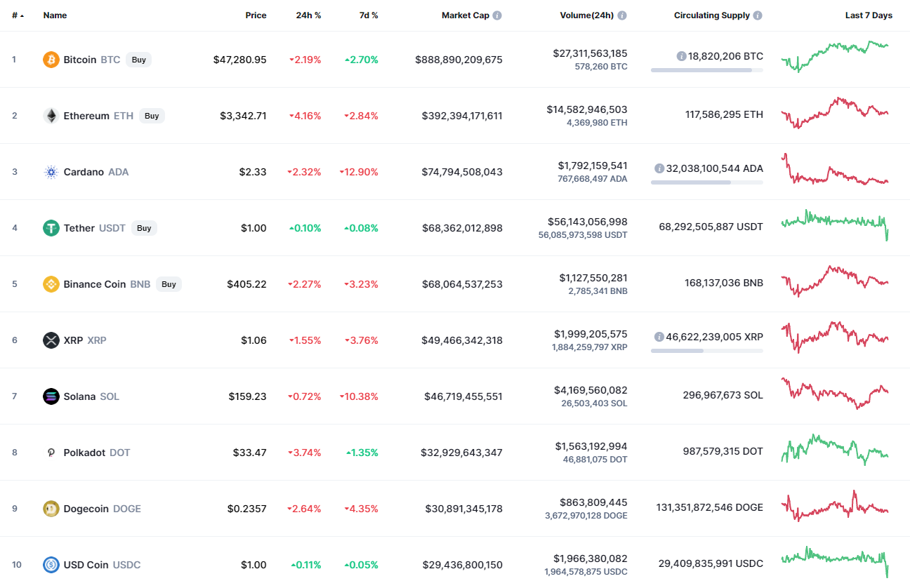Click the XRP logo icon
Screen dimensions: 910x588
(x=51, y=340)
